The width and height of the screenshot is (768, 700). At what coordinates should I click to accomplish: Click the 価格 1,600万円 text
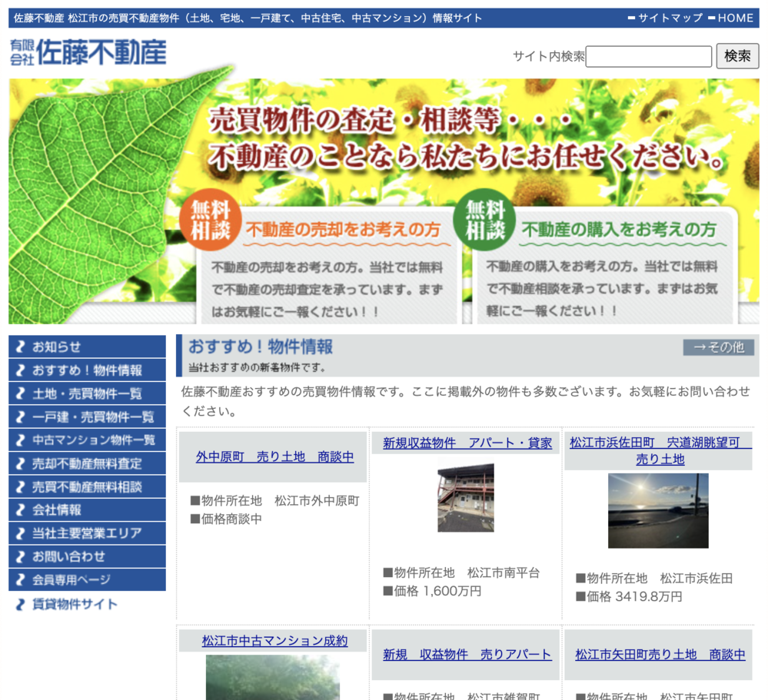[x=432, y=592]
